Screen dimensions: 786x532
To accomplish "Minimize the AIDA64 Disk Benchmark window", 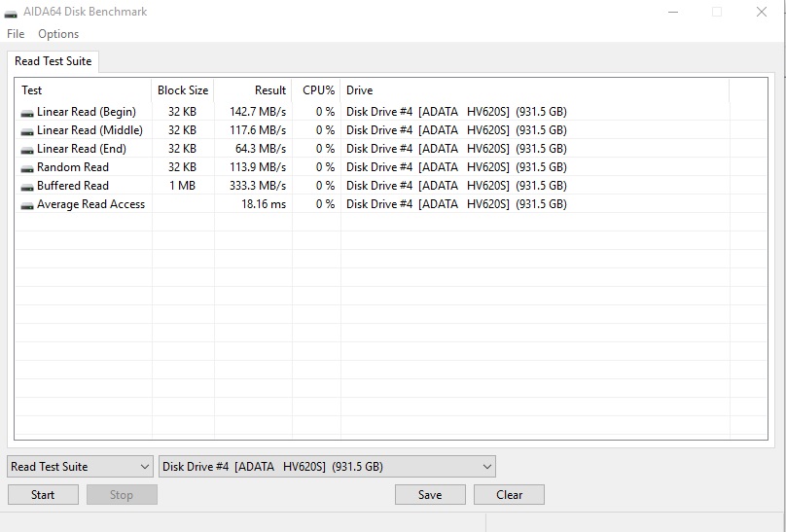I will (x=673, y=12).
